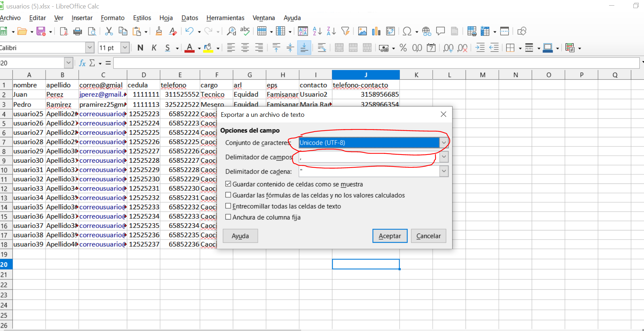The image size is (644, 331).
Task: Open the Datos menu
Action: point(189,18)
